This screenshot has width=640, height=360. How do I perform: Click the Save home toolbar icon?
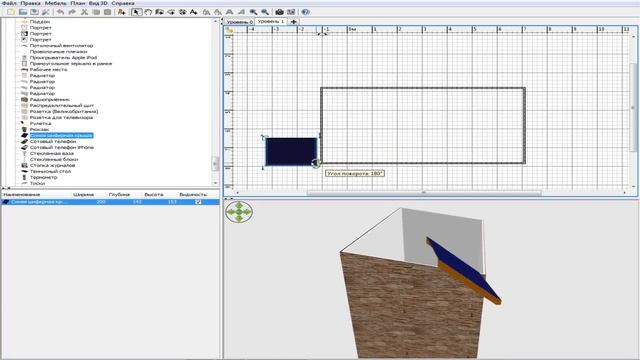(34, 12)
